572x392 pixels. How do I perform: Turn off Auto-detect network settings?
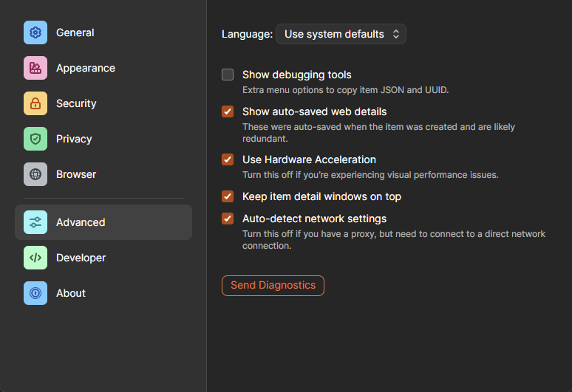pyautogui.click(x=228, y=219)
